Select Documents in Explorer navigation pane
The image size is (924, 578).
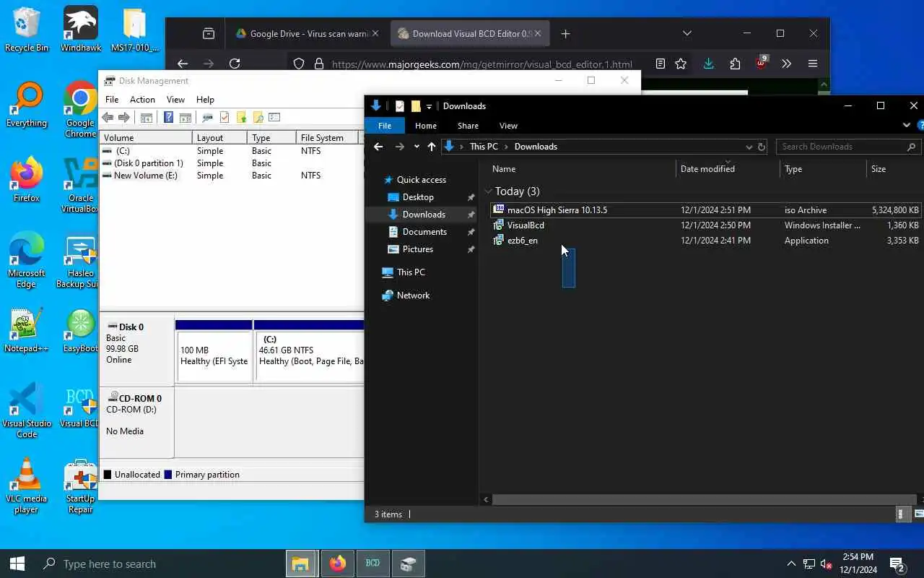[424, 232]
